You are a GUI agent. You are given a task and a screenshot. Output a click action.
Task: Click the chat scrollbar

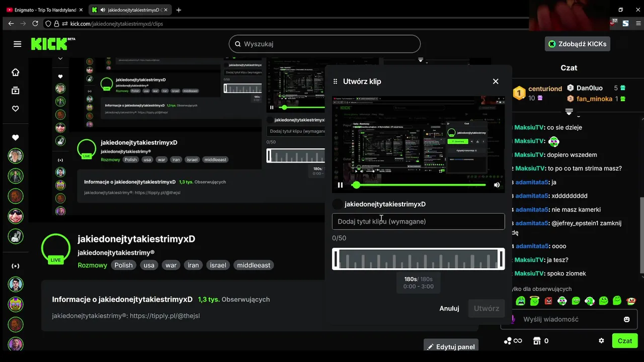(641, 235)
